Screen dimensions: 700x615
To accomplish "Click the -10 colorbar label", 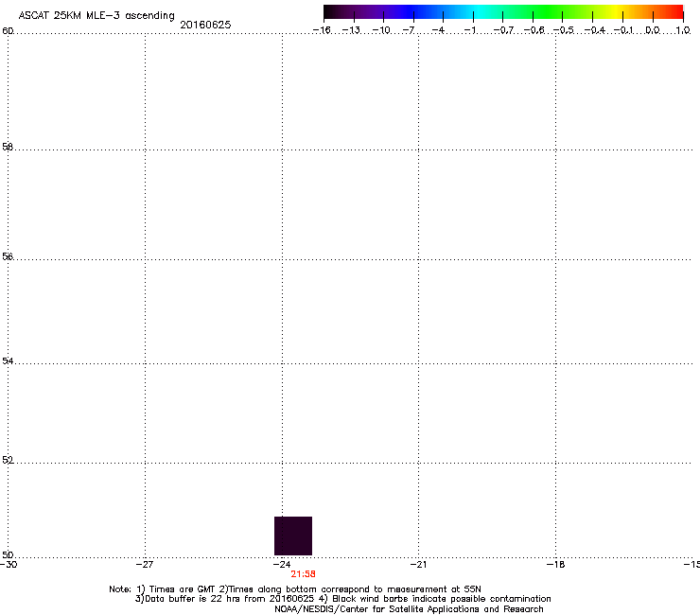I will 381,30.
